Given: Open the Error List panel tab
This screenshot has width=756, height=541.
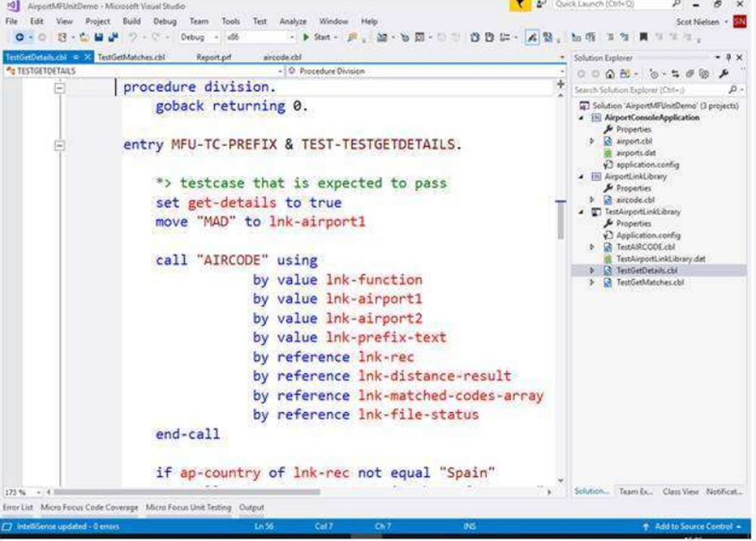Looking at the screenshot, I should [x=18, y=507].
